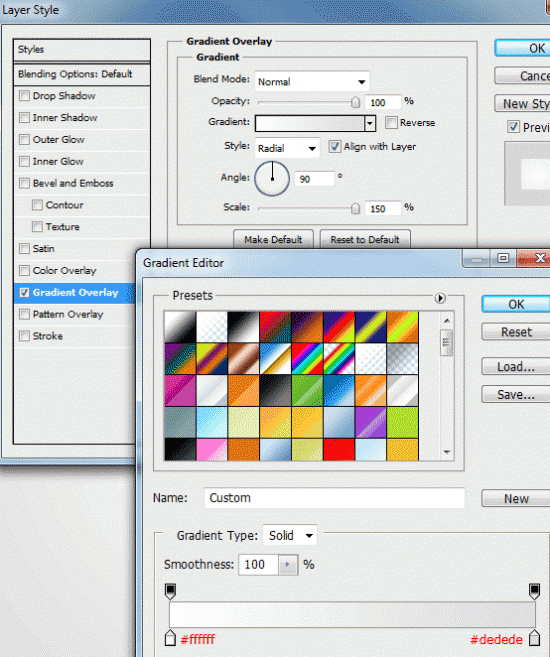Check the Reverse gradient option
Viewport: 550px width, 657px height.
[x=391, y=123]
